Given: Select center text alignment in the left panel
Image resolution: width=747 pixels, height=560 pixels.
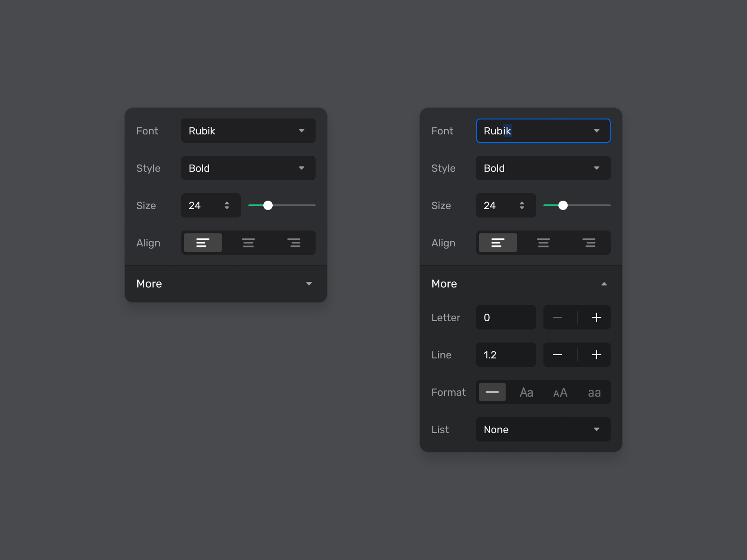Looking at the screenshot, I should [x=248, y=243].
